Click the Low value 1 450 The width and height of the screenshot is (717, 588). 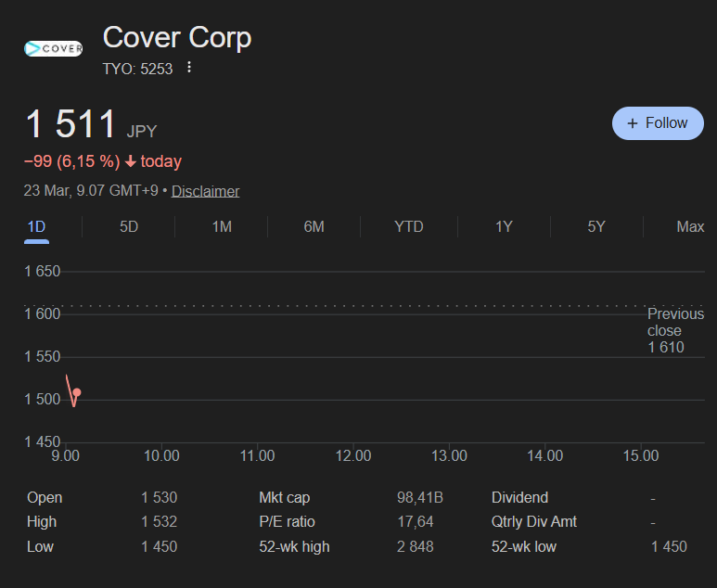pyautogui.click(x=160, y=546)
